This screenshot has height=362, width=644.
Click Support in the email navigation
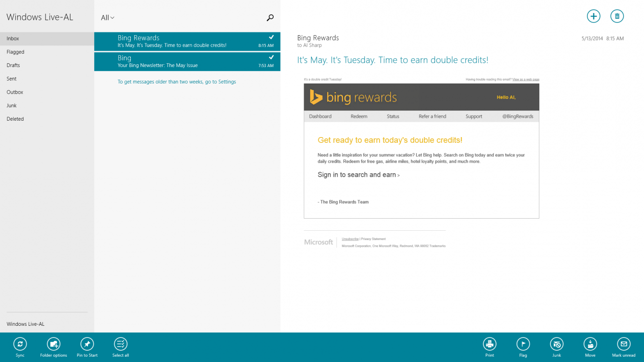click(x=474, y=116)
